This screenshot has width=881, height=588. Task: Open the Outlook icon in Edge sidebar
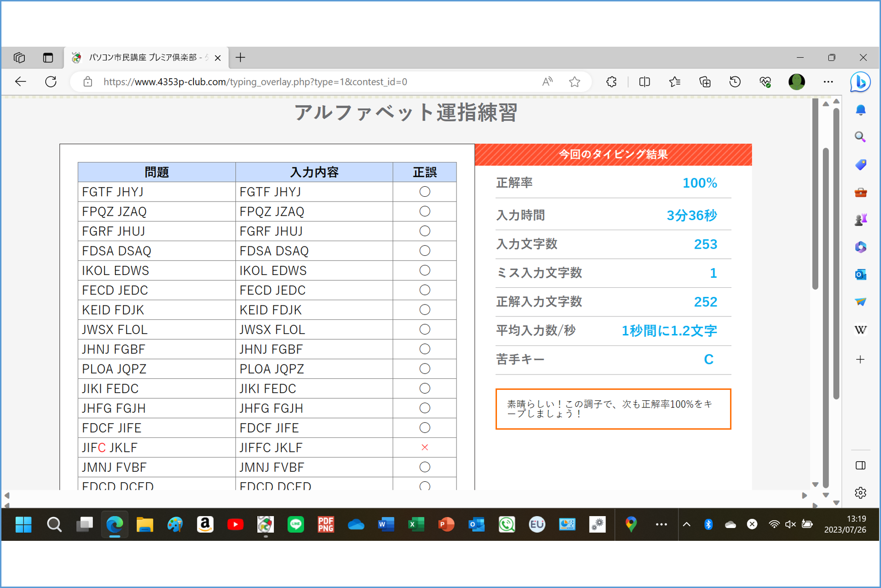860,275
